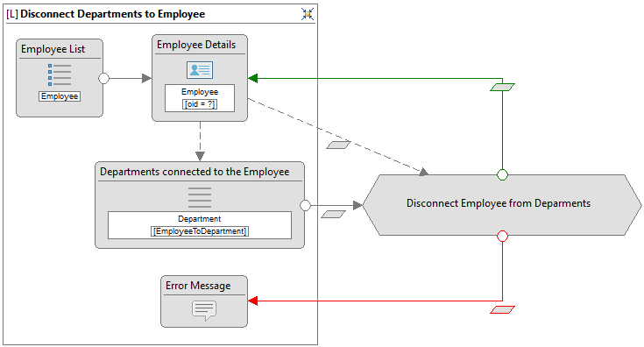
Task: Select the Error Message unit title
Action: pyautogui.click(x=198, y=286)
